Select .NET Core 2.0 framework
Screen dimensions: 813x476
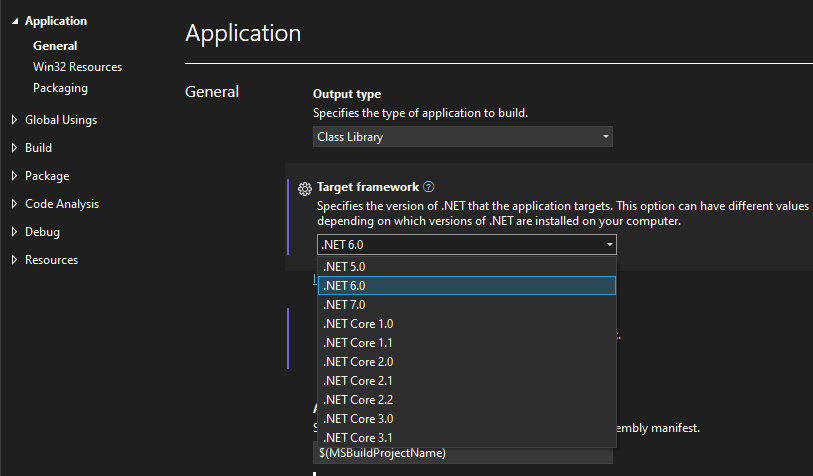tap(467, 362)
